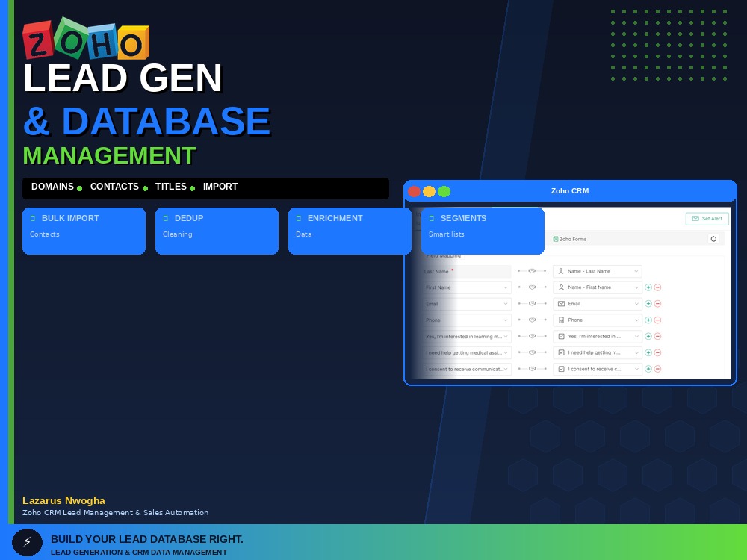Click the Set Alert button
The height and width of the screenshot is (560, 747).
tap(707, 219)
